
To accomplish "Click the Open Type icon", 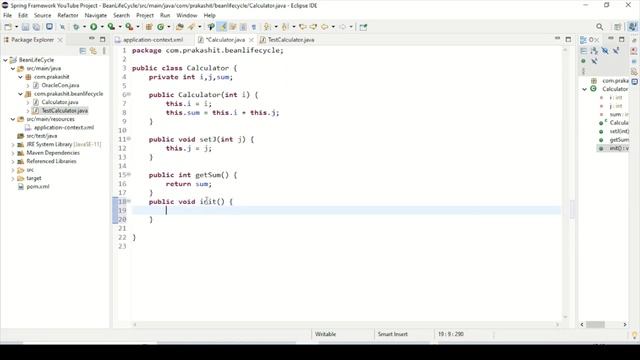I will point(180,27).
